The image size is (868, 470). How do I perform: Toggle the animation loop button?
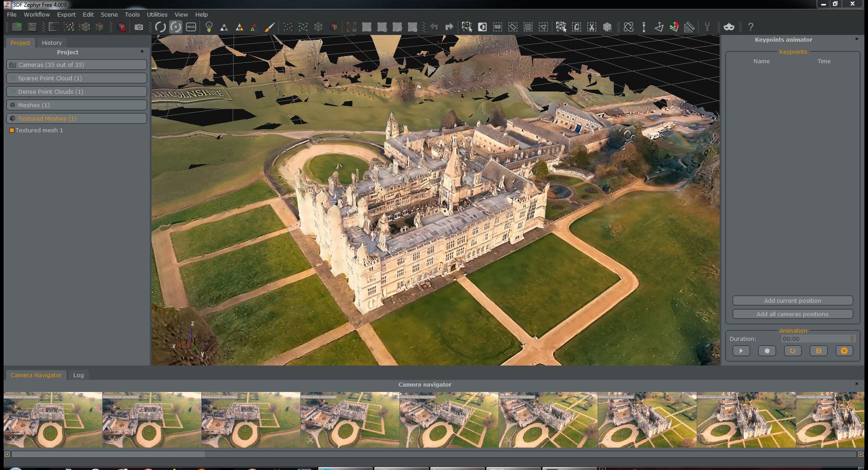tap(793, 351)
